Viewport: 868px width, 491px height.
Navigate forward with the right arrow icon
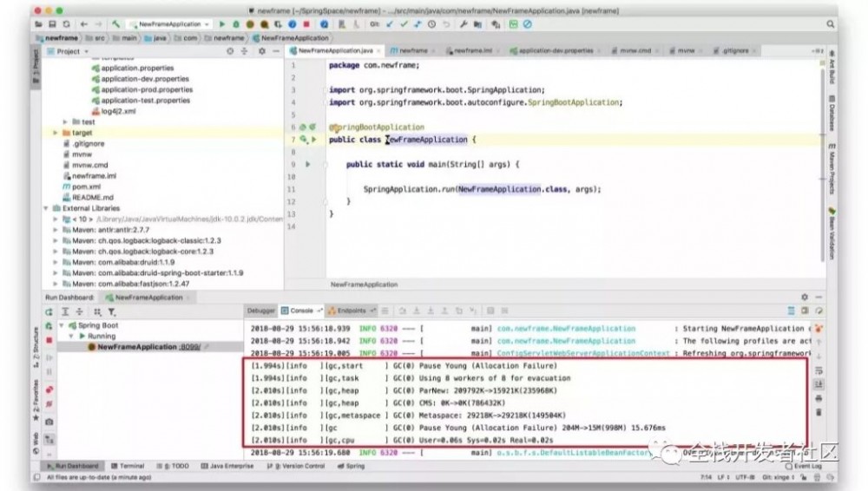tap(99, 24)
